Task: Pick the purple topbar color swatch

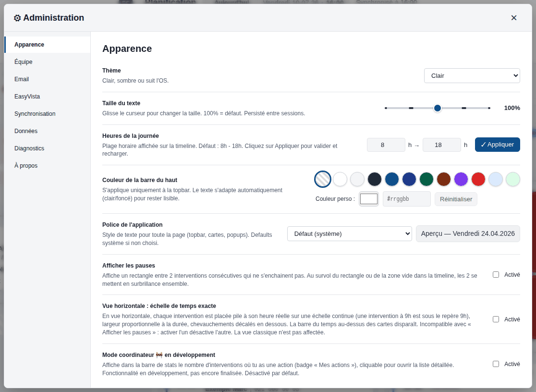Action: [x=461, y=179]
